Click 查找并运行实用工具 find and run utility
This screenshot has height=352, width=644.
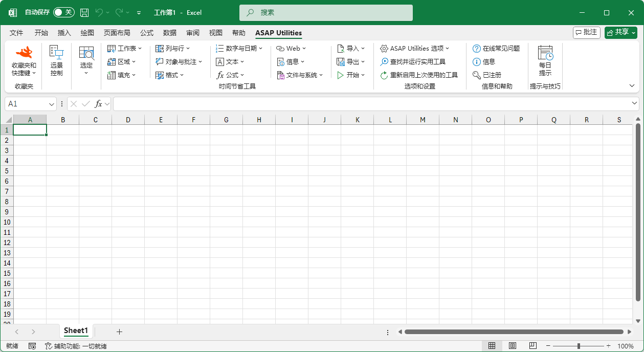coord(412,62)
